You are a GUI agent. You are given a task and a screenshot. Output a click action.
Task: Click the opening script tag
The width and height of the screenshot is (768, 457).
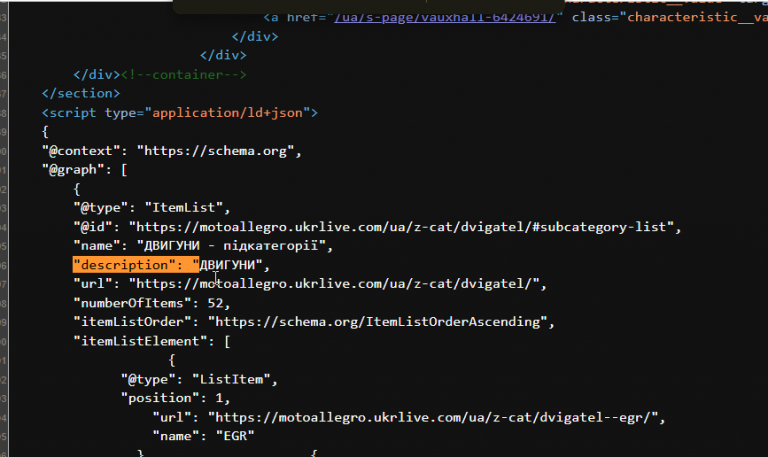179,113
